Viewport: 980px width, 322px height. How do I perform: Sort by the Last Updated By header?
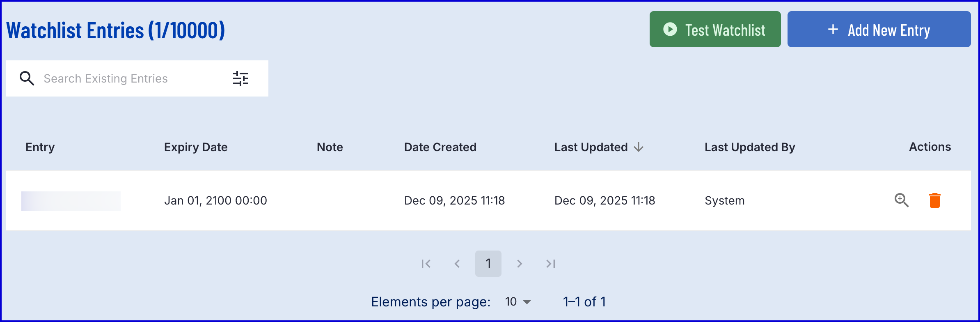(x=750, y=147)
